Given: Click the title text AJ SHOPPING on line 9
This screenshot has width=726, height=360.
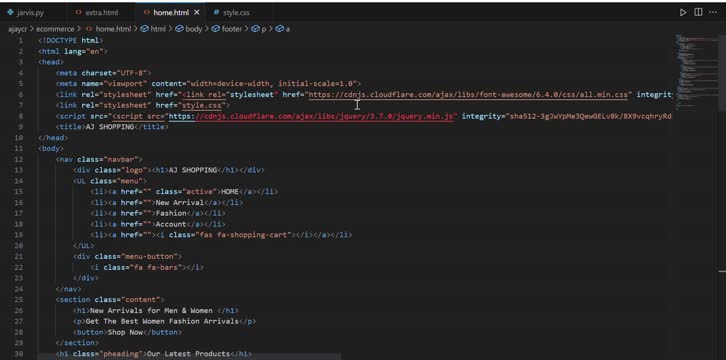Looking at the screenshot, I should (109, 127).
